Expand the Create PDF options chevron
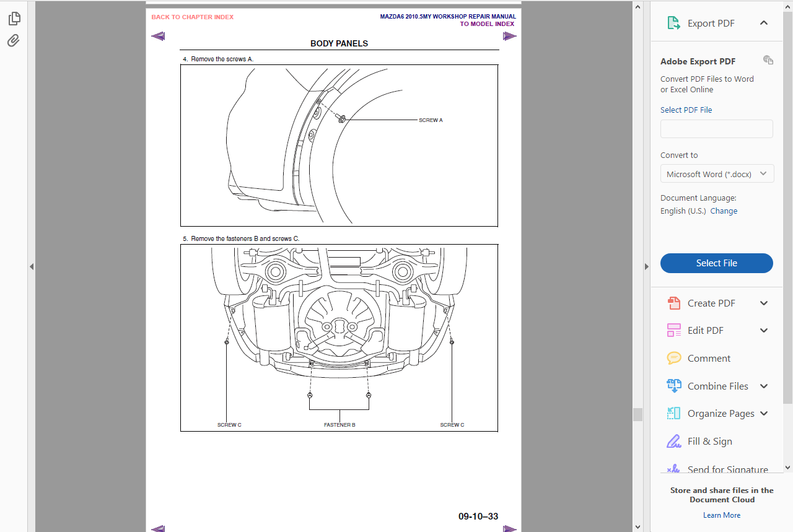 pos(764,303)
